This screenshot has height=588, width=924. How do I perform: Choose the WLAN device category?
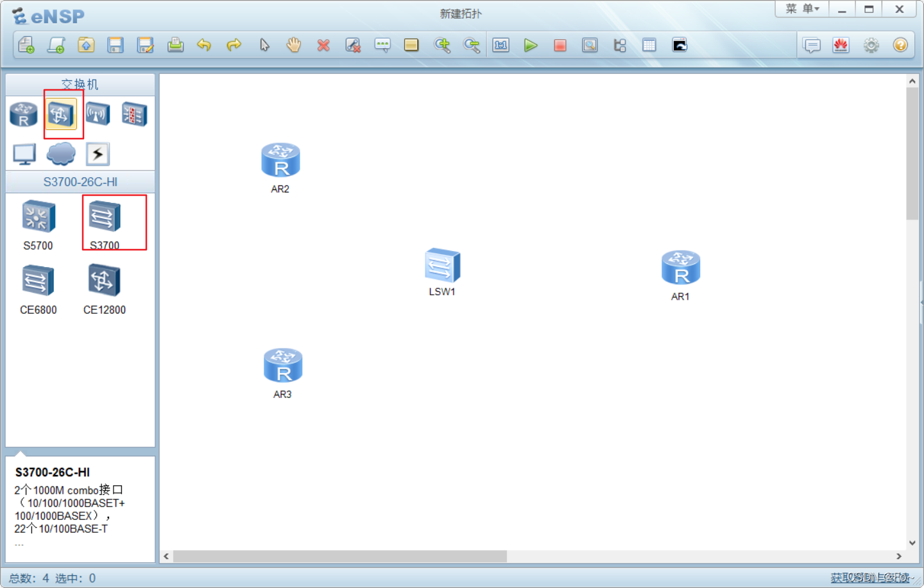[98, 114]
